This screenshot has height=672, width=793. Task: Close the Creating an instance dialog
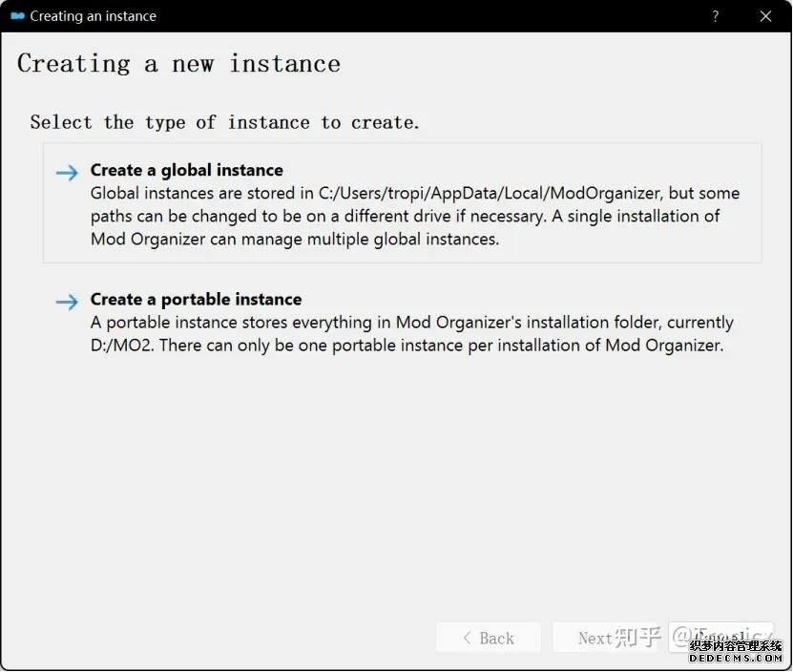(x=765, y=16)
